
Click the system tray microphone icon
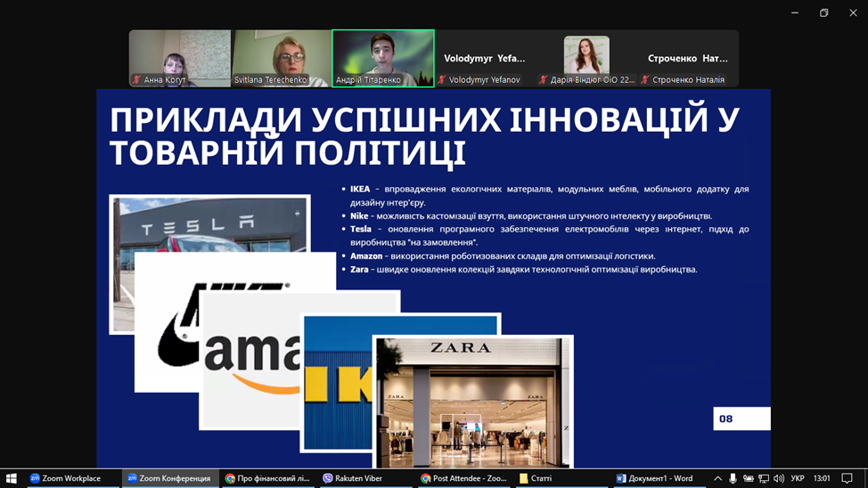pyautogui.click(x=733, y=478)
